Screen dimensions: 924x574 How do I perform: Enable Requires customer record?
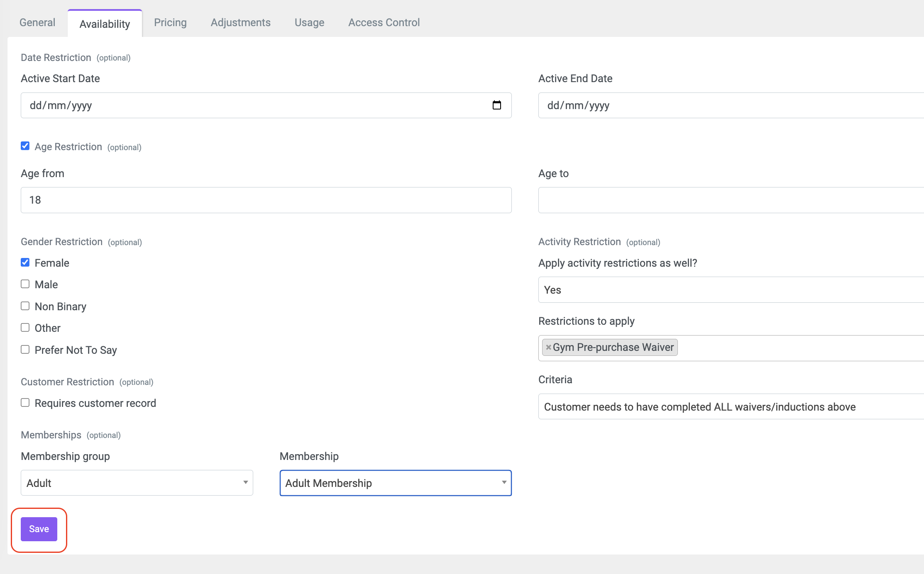click(x=25, y=403)
